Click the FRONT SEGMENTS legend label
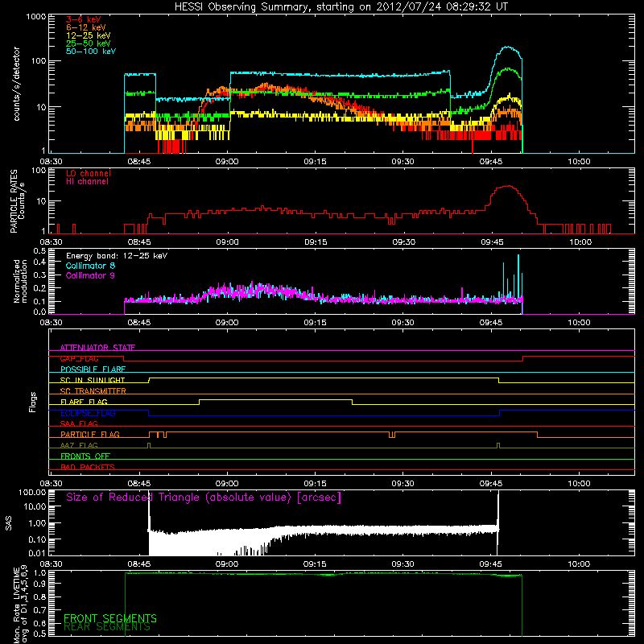644x644 pixels. tap(110, 618)
